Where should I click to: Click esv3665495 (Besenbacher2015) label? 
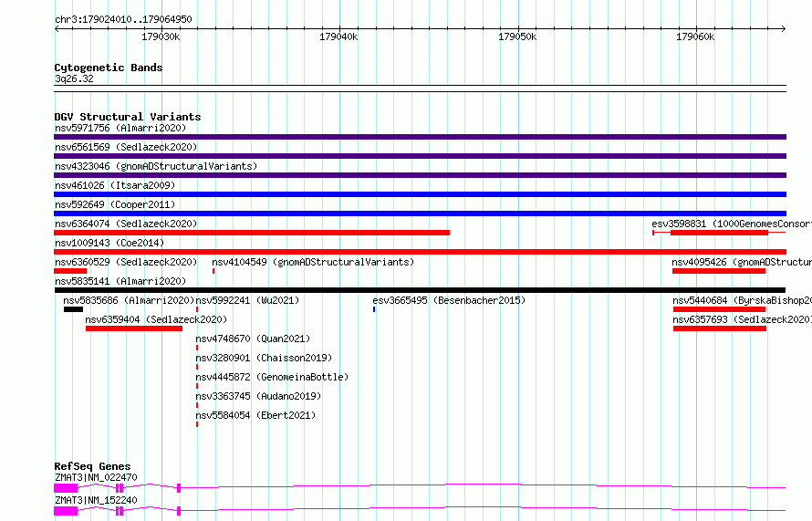pyautogui.click(x=449, y=300)
